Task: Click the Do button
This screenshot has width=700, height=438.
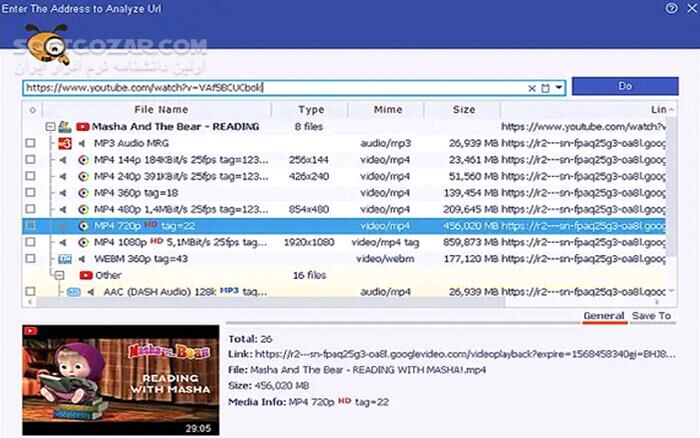Action: (625, 86)
